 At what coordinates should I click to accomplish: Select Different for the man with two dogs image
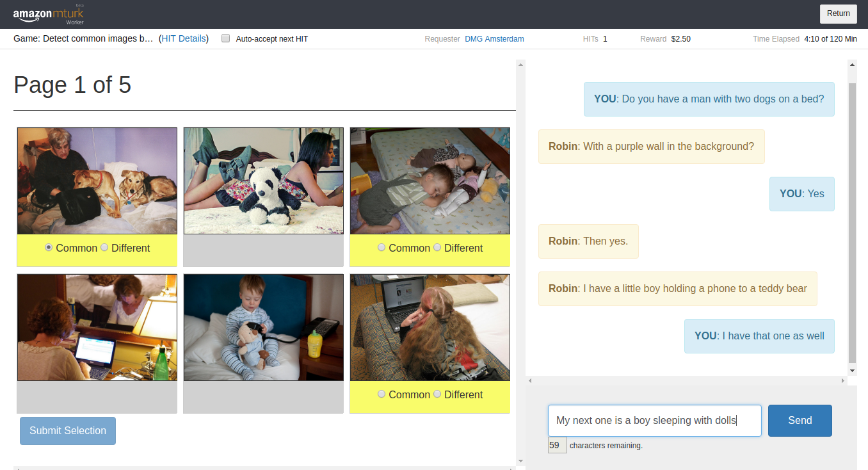tap(104, 247)
